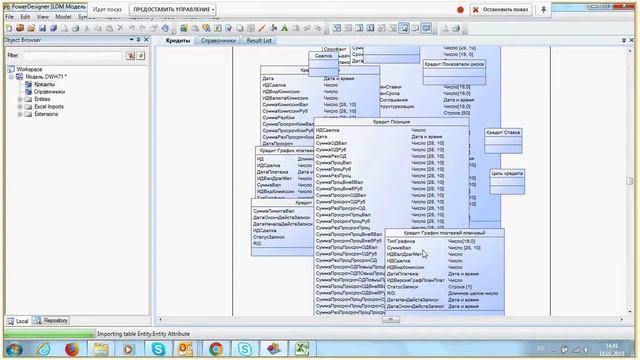Click inside the Filter input field
640x360 pixels.
(72, 56)
